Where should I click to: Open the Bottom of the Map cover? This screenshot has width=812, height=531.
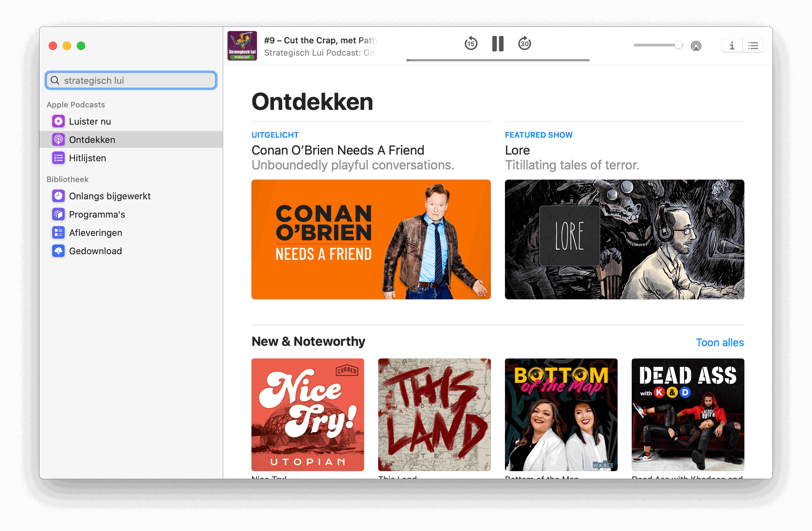coord(561,415)
